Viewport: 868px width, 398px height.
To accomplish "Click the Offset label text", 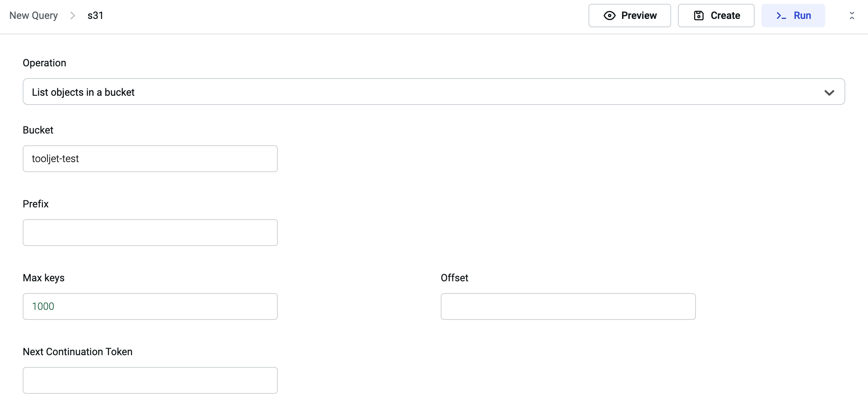I will coord(455,278).
